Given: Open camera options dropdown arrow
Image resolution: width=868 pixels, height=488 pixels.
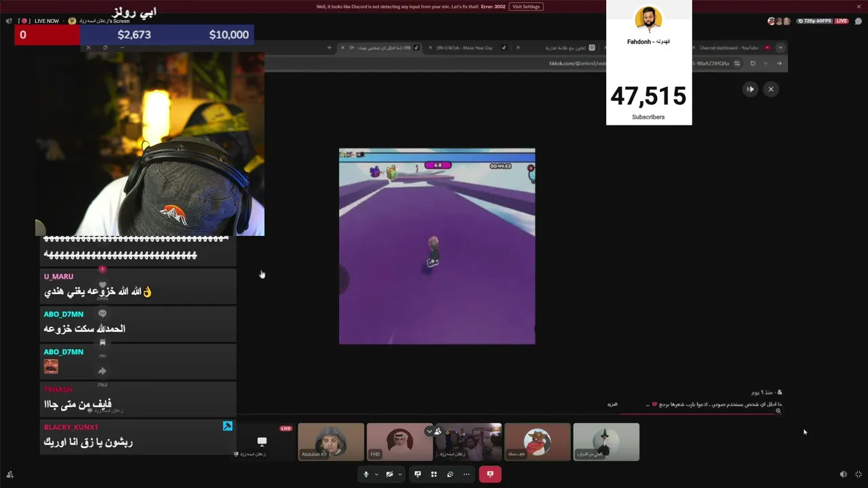Looking at the screenshot, I should click(400, 474).
